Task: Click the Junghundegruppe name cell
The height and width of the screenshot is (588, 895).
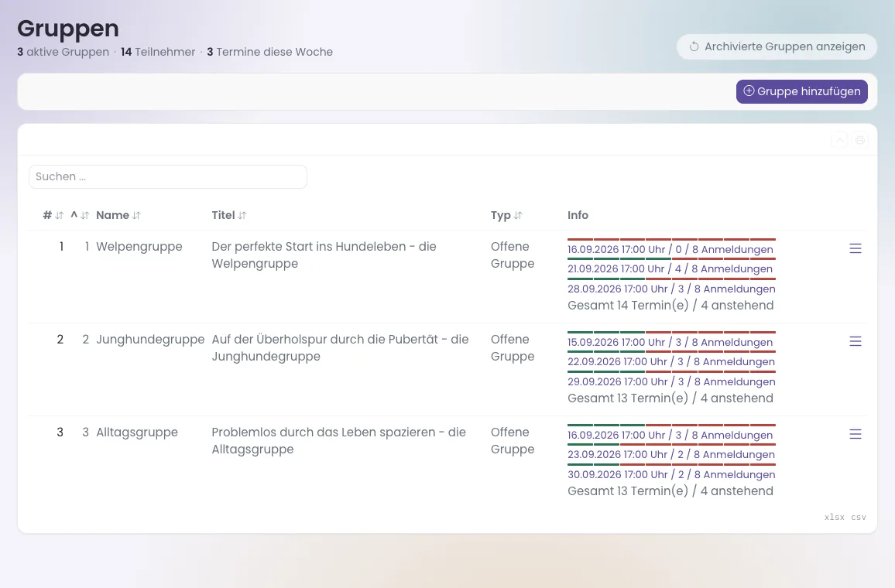Action: click(150, 340)
